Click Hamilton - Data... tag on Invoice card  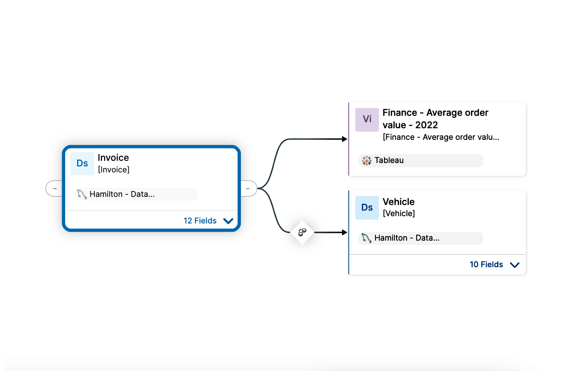tap(136, 194)
